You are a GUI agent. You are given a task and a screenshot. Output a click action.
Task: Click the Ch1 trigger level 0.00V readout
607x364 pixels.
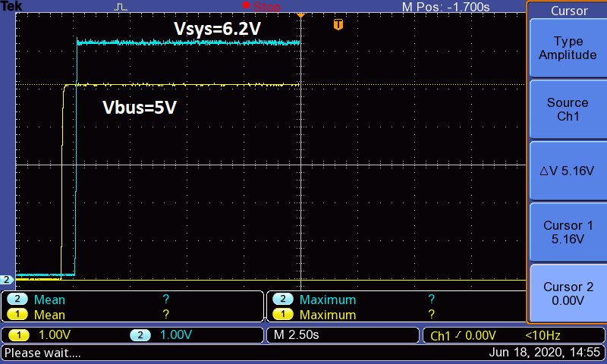point(463,335)
